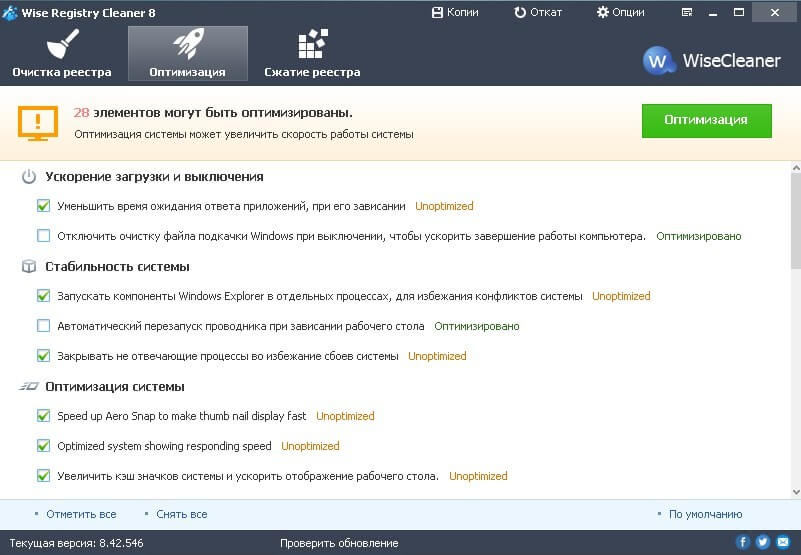Check Автоматический перезапуск проводника checkbox
The width and height of the screenshot is (801, 555).
click(x=43, y=326)
